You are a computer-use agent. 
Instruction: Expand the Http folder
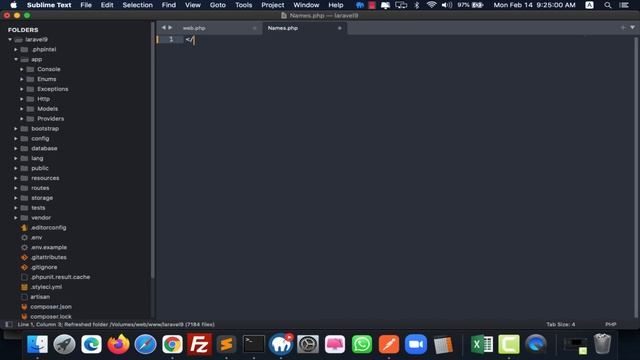point(22,99)
